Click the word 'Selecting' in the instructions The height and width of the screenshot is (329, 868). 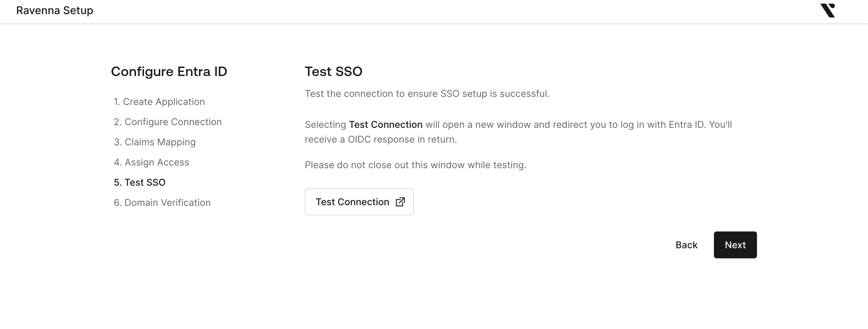pyautogui.click(x=325, y=125)
